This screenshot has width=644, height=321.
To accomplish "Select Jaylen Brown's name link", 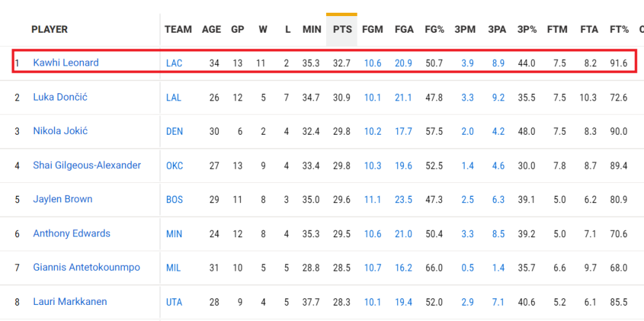I will (63, 200).
